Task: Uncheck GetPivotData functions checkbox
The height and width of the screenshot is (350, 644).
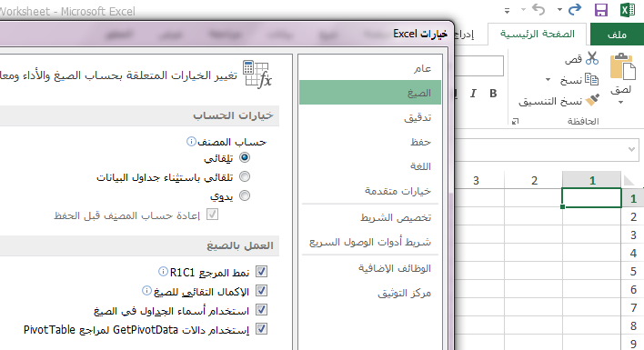Action: point(262,329)
